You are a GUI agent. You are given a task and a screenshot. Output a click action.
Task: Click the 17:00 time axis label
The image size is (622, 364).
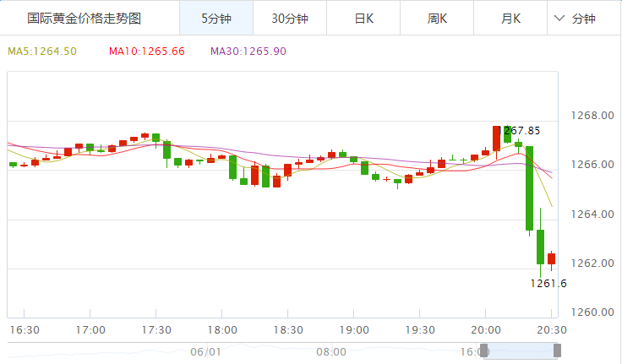90,330
